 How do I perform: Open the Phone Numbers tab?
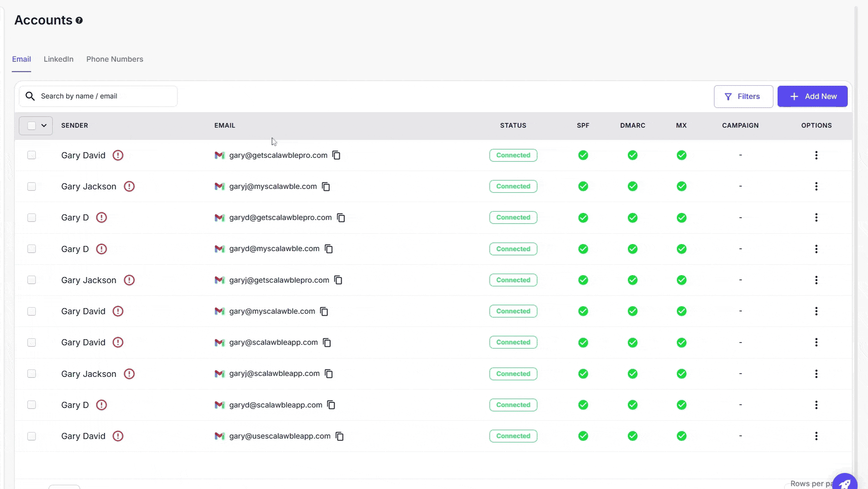114,59
